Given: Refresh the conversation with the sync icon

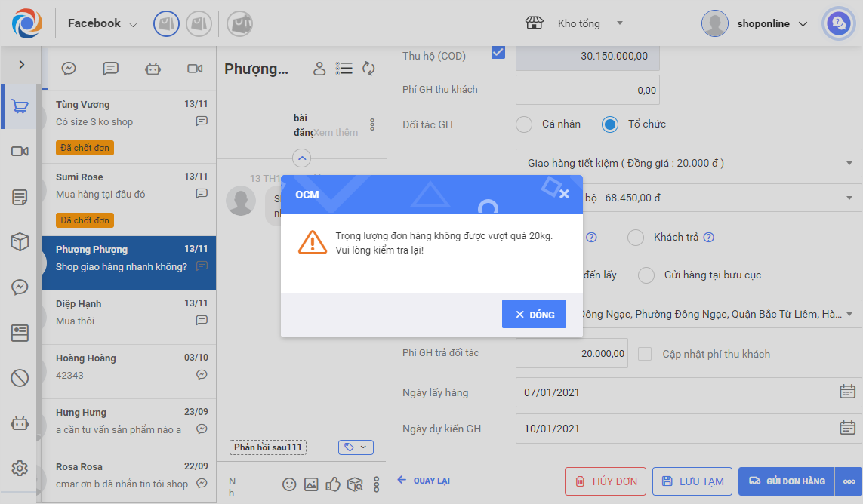Looking at the screenshot, I should coord(368,68).
